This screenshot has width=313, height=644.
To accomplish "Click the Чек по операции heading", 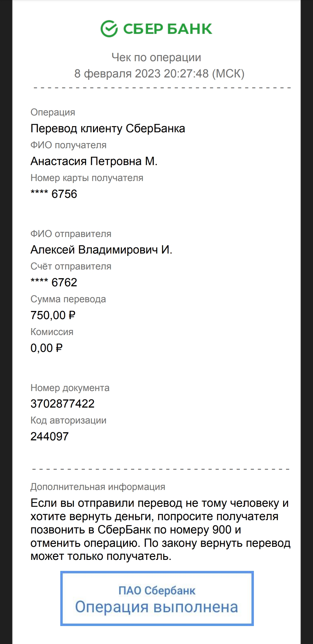I will pyautogui.click(x=156, y=57).
